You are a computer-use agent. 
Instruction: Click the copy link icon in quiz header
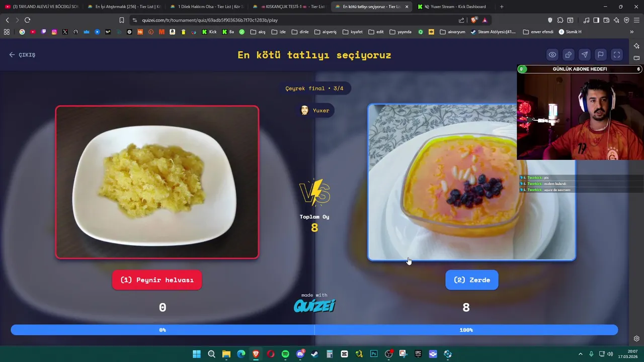point(569,55)
